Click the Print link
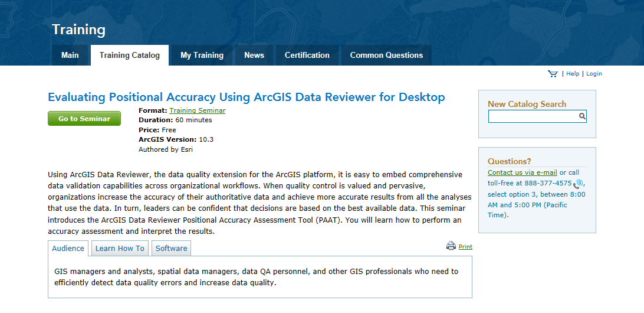644x313 pixels. pyautogui.click(x=465, y=247)
